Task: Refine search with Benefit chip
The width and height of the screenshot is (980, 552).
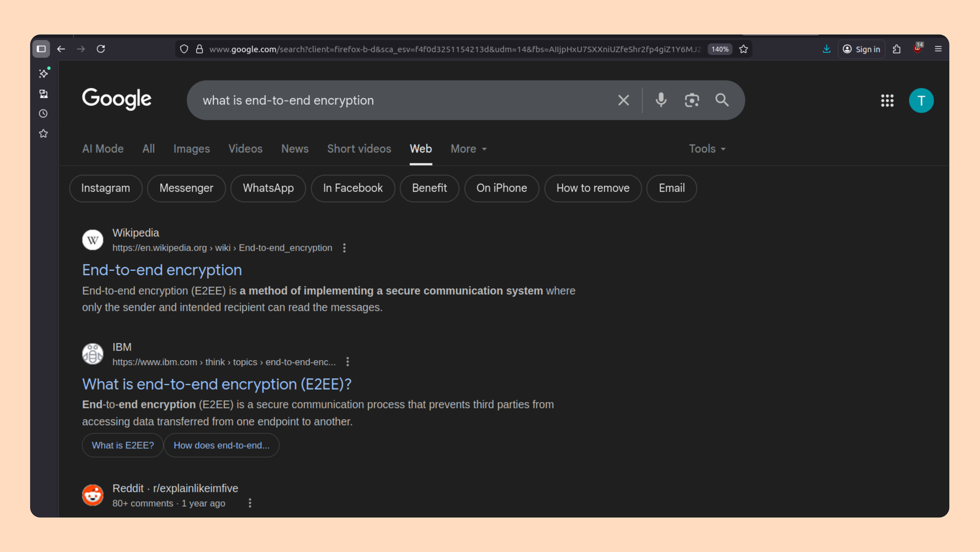Action: [430, 188]
